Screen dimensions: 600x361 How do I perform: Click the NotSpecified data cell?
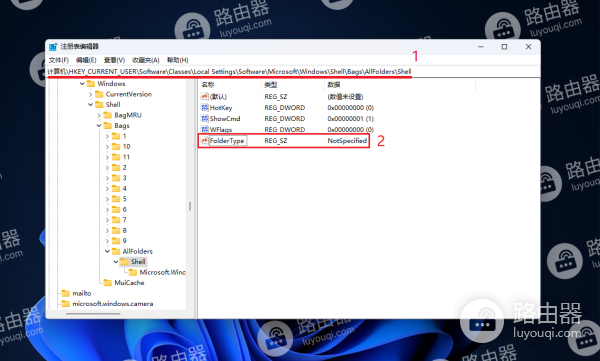click(347, 141)
